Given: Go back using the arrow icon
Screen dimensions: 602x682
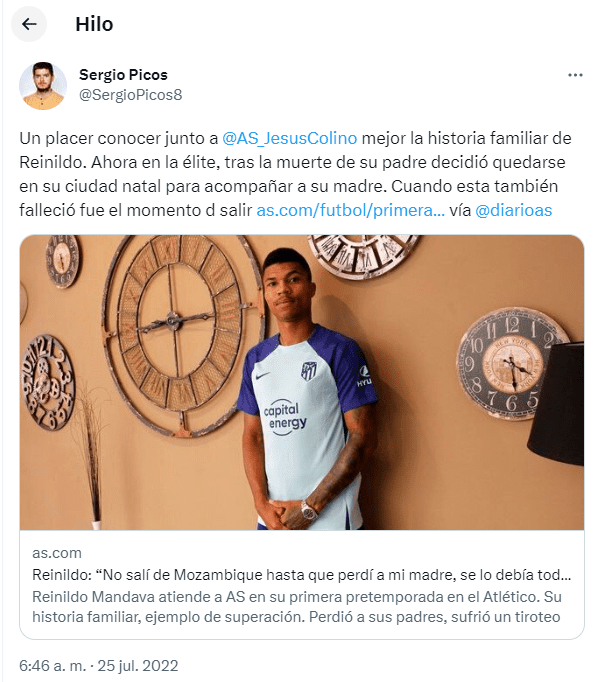Looking at the screenshot, I should tap(29, 24).
